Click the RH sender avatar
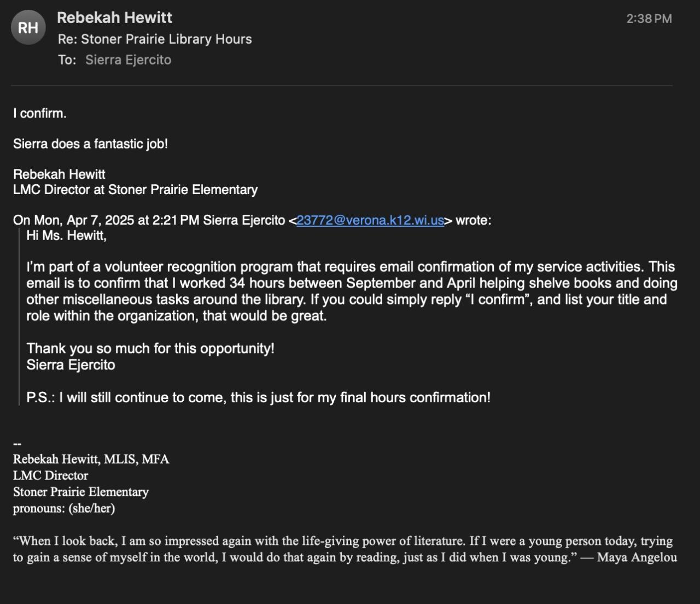 point(28,27)
